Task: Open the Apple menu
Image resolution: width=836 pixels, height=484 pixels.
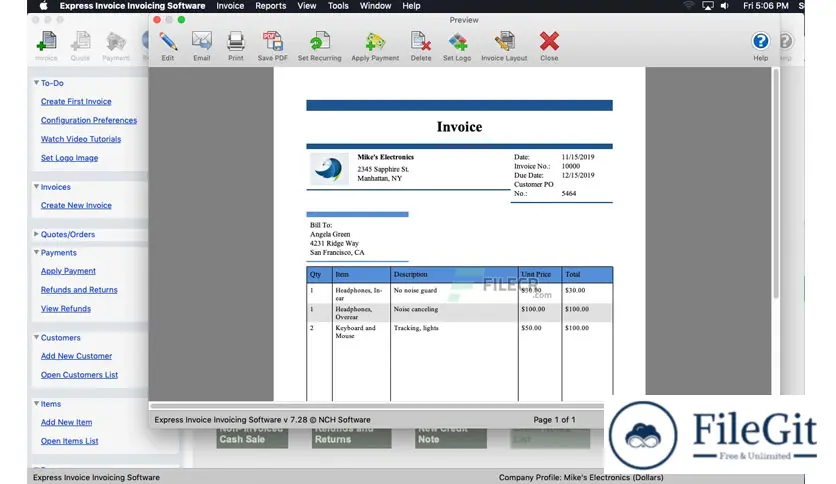Action: [x=44, y=6]
